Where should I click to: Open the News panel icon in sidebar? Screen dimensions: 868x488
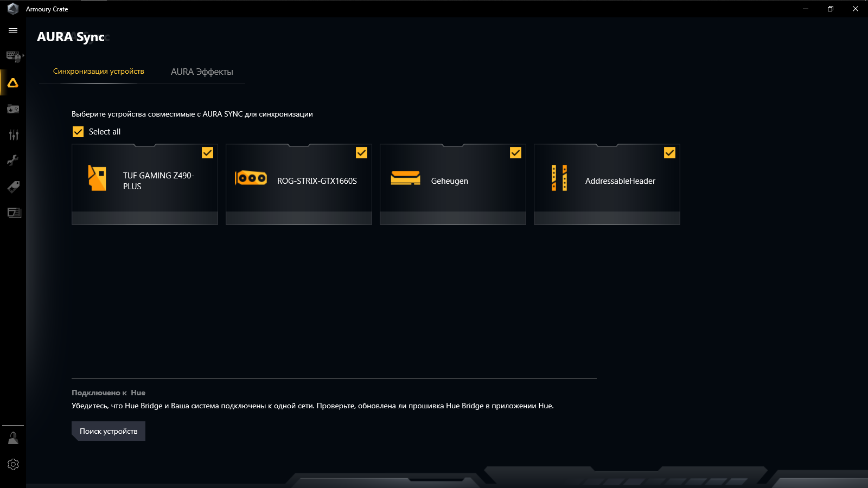(x=14, y=213)
